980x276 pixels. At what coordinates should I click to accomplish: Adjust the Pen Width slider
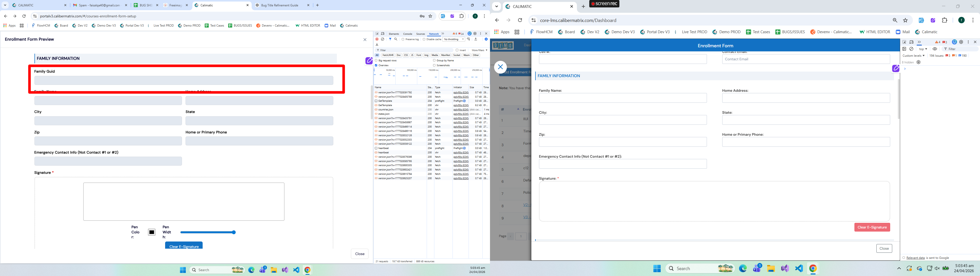[x=208, y=232]
